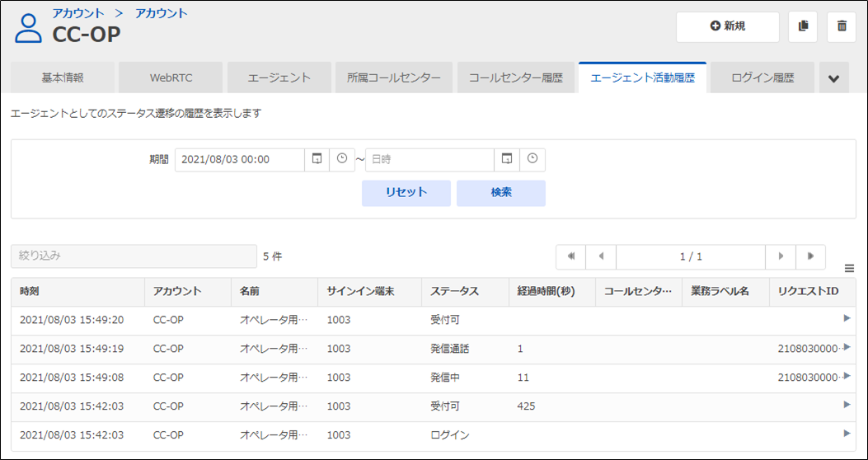Click timestamp 2021/08/03 15:49:20

tap(72, 320)
